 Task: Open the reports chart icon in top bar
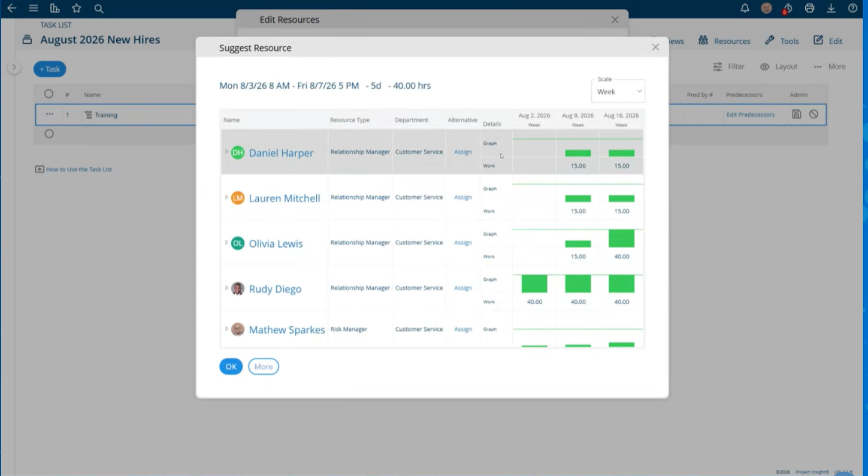[x=55, y=8]
